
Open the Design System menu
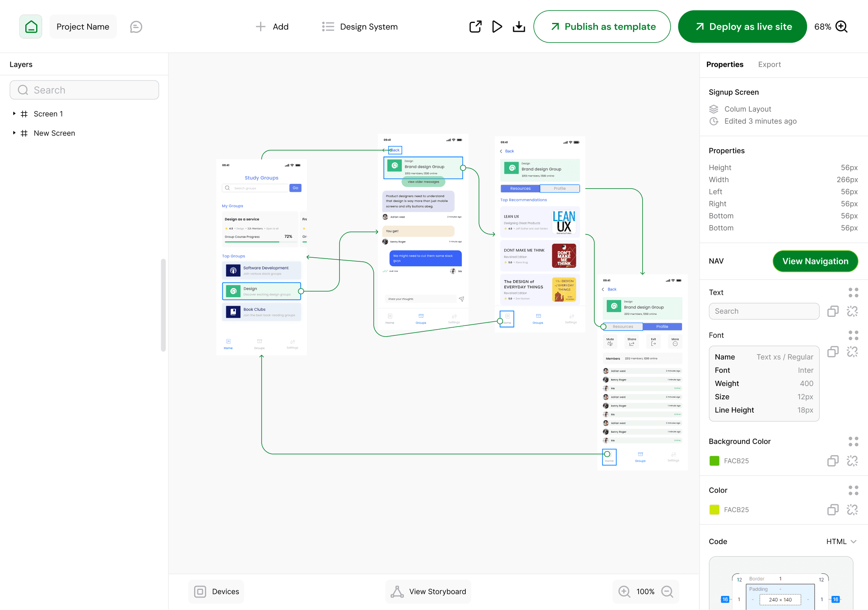(x=360, y=27)
